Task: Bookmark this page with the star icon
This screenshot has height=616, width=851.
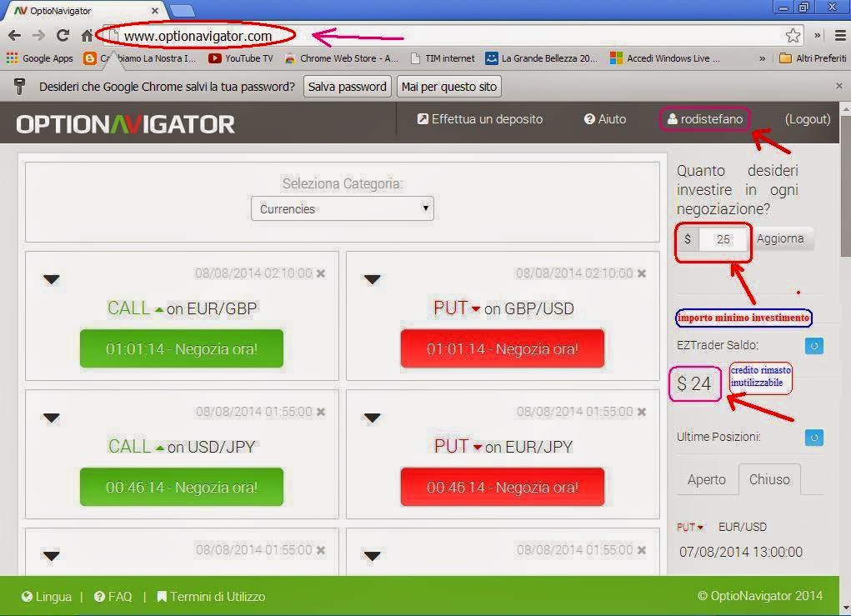Action: pos(793,36)
